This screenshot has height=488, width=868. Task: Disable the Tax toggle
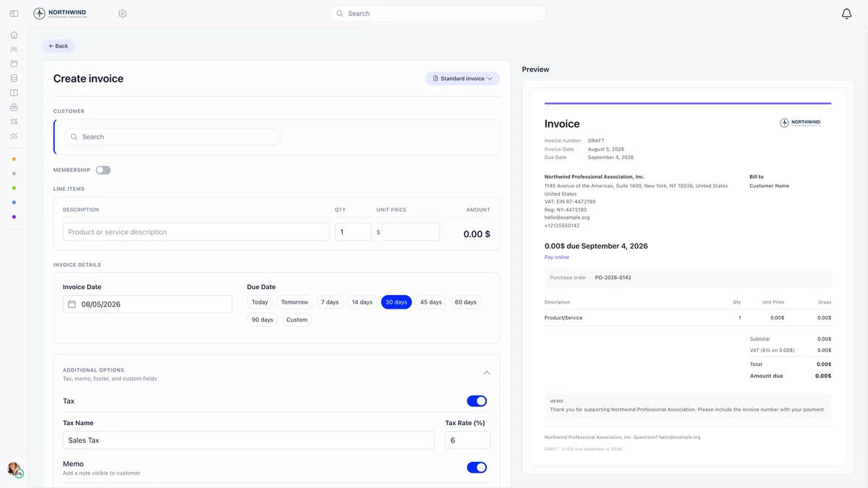[477, 401]
